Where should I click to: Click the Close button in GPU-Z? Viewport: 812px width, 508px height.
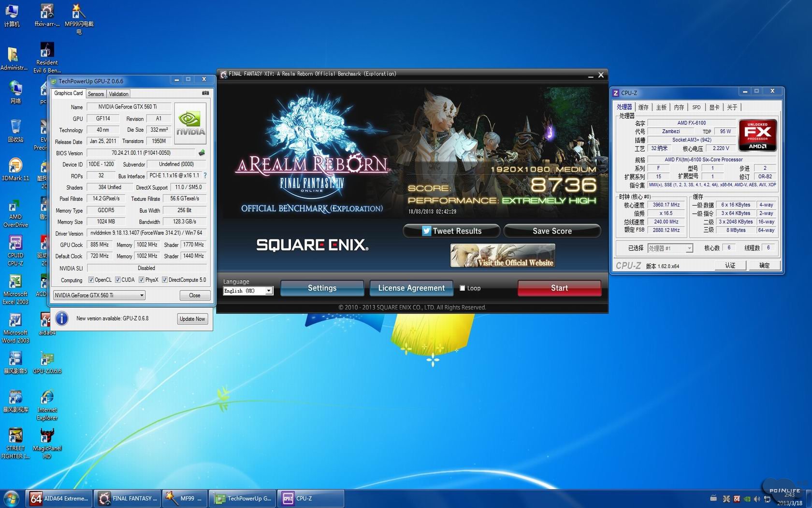point(195,295)
